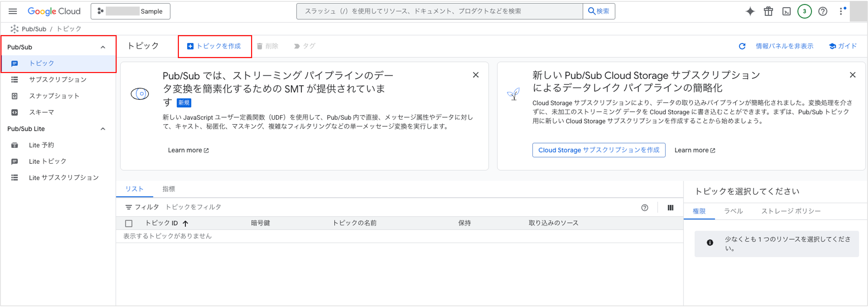Image resolution: width=868 pixels, height=307 pixels.
Task: Click the 暗号鍵 column header
Action: pyautogui.click(x=260, y=223)
